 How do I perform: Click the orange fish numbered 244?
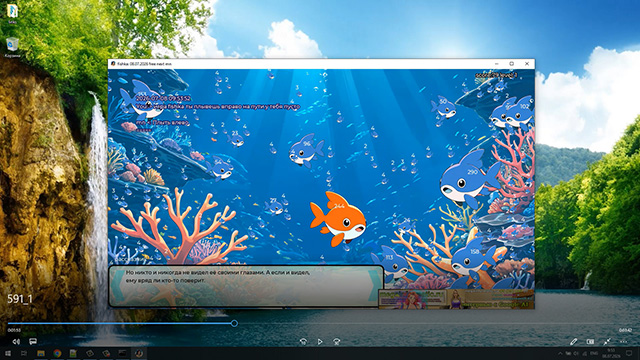click(x=338, y=219)
